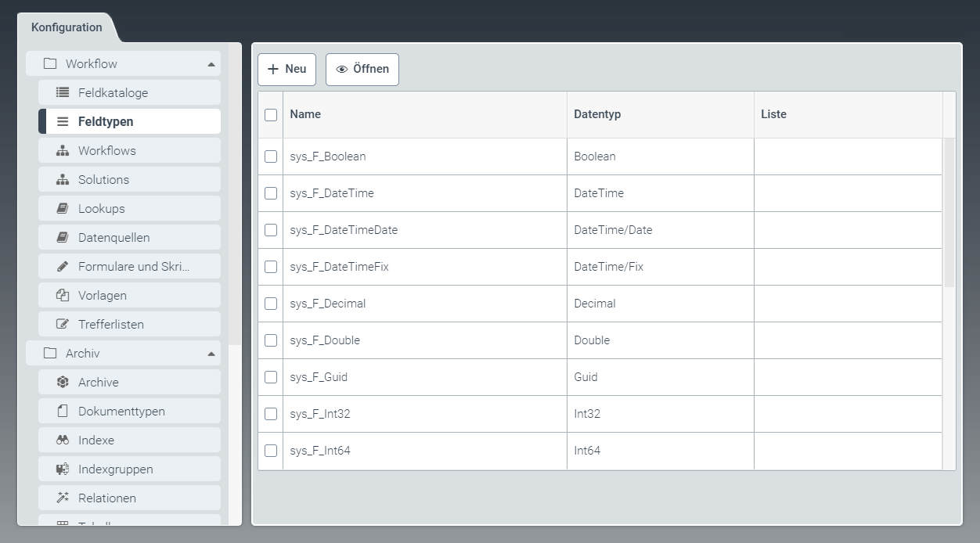Image resolution: width=980 pixels, height=543 pixels.
Task: Click the Feldkataloge list icon
Action: [x=63, y=92]
